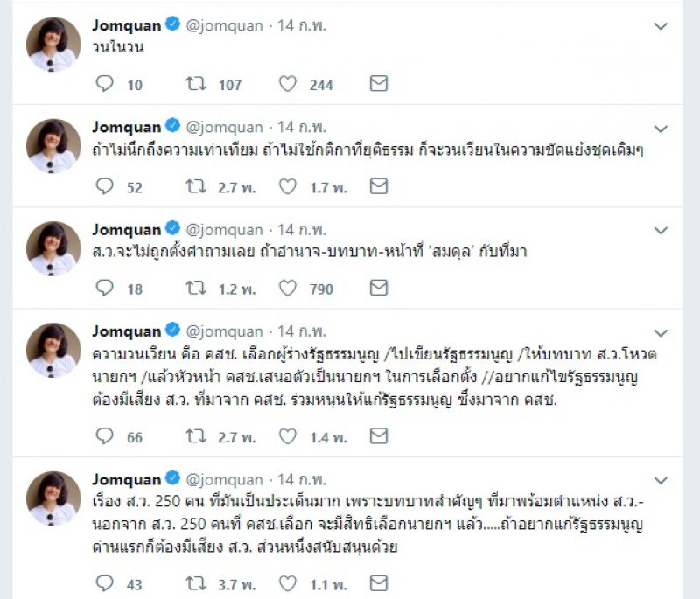Retweet the tweet with 3.7 พ. retweets

(x=196, y=583)
